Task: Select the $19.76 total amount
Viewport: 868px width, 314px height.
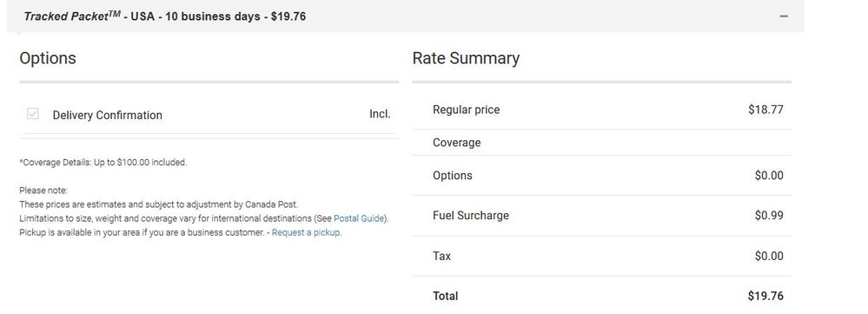Action: 765,296
